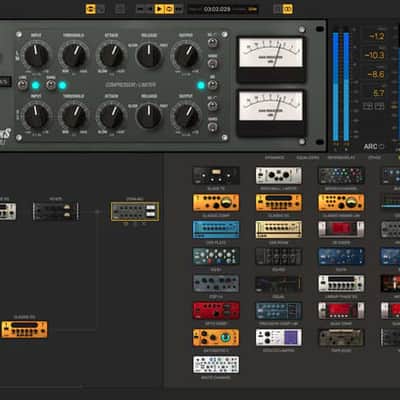Select the dark module with two meters in the chain
This screenshot has width=400, height=400.
pos(56,211)
